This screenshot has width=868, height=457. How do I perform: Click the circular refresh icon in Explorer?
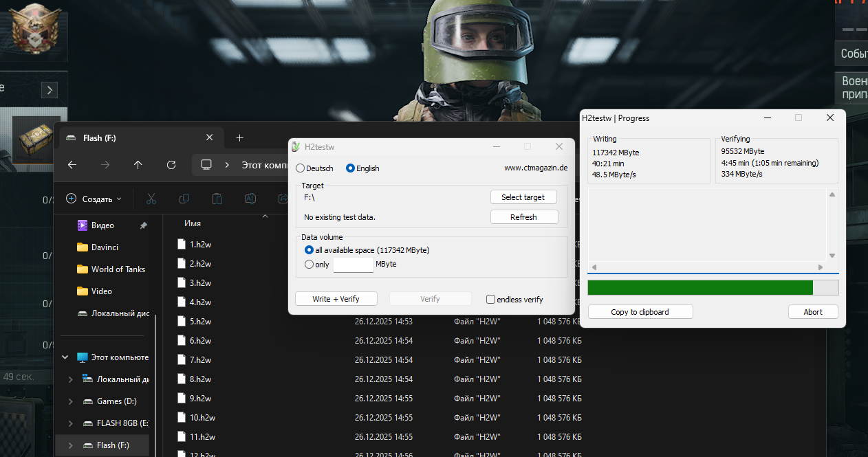[x=171, y=165]
